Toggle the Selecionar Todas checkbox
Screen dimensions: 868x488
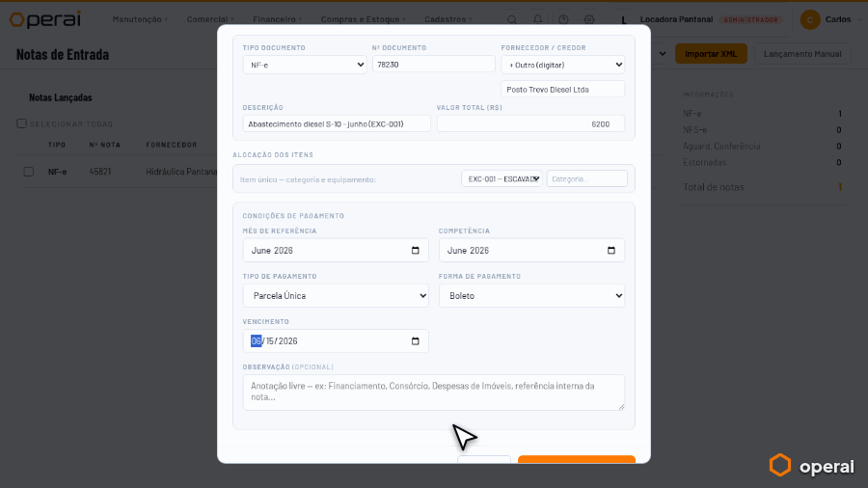[21, 123]
